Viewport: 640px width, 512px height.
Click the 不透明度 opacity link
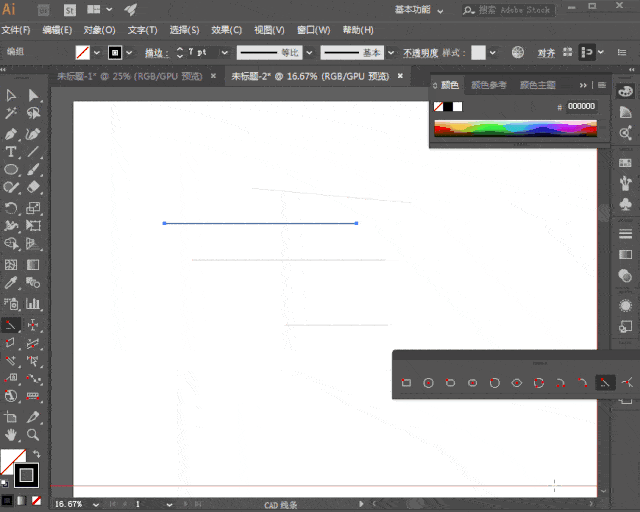(421, 52)
